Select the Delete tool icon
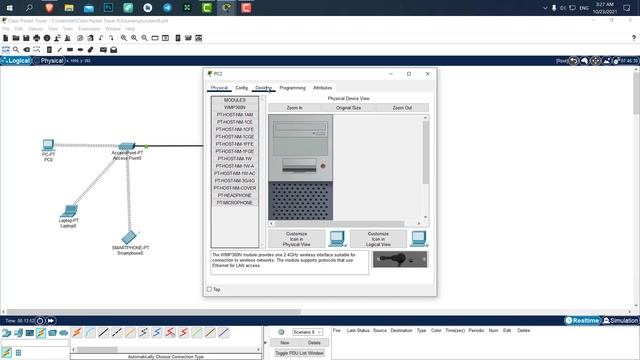This screenshot has width=640, height=360. [27, 49]
